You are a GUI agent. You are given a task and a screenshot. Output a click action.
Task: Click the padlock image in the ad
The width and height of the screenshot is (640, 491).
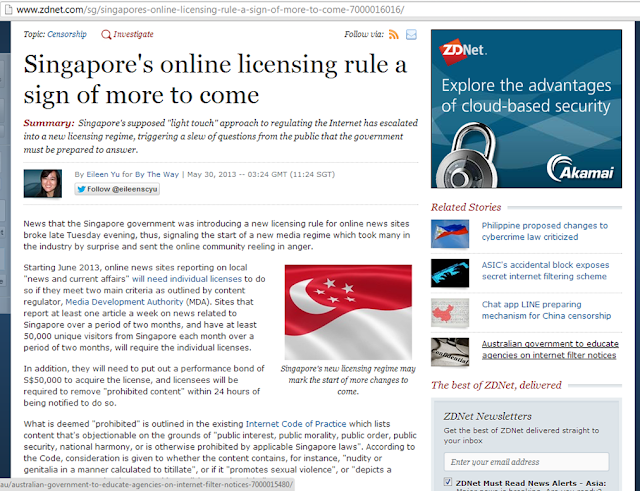click(x=466, y=157)
